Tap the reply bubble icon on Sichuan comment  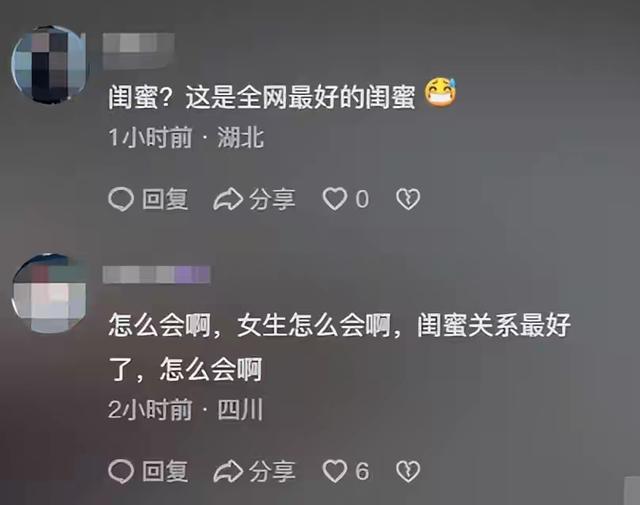(x=121, y=471)
